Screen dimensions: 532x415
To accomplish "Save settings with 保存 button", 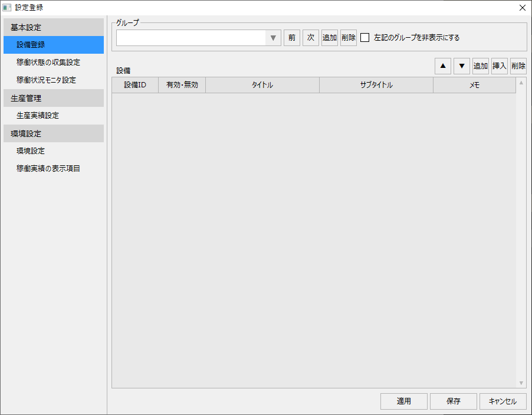I will tap(453, 401).
